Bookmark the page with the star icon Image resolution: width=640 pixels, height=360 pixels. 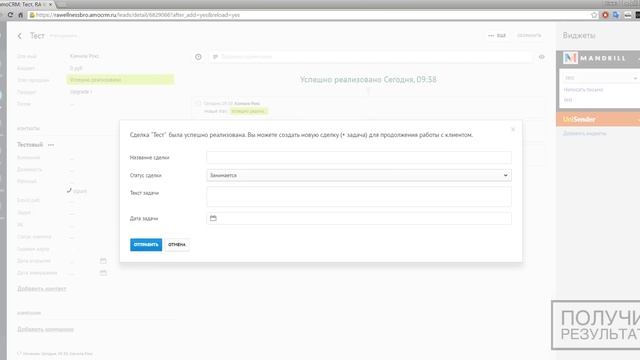click(594, 15)
